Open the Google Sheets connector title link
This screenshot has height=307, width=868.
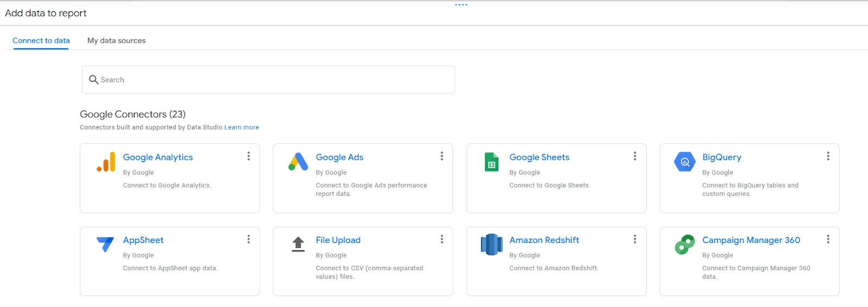(539, 157)
